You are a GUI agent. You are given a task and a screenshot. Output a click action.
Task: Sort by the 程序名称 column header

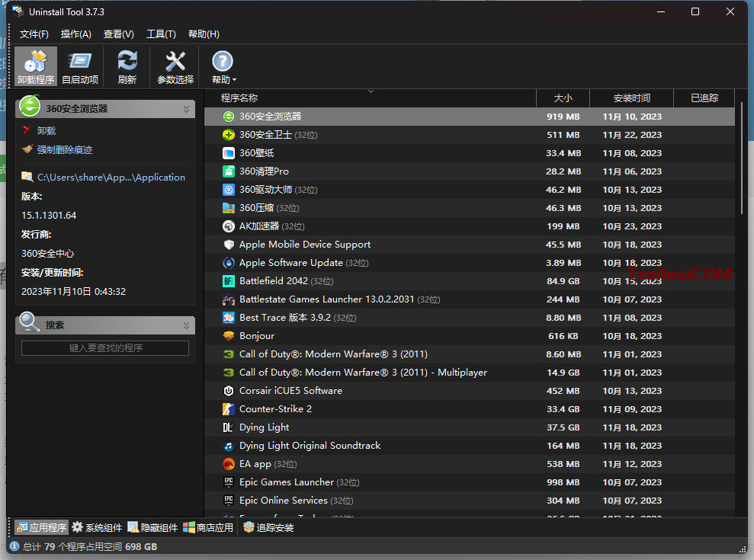[371, 98]
